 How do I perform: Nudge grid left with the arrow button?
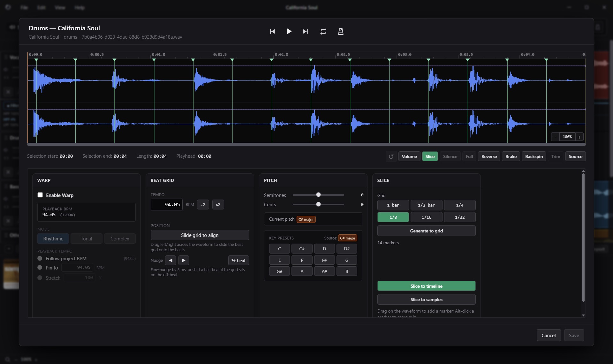pos(170,261)
